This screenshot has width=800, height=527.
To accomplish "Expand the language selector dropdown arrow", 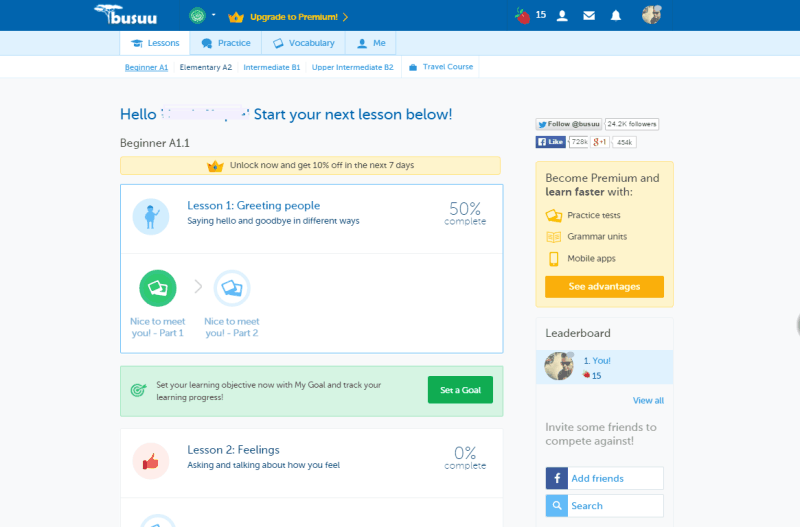I will [x=214, y=15].
